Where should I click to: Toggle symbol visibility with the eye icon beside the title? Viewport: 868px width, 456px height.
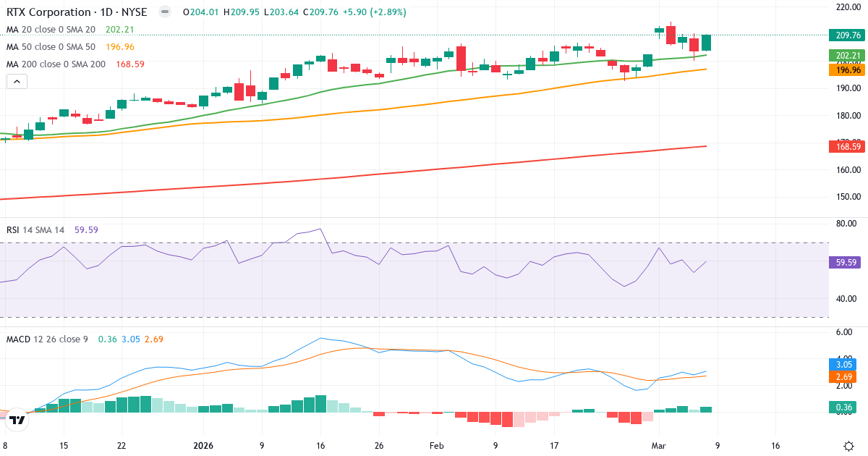164,12
